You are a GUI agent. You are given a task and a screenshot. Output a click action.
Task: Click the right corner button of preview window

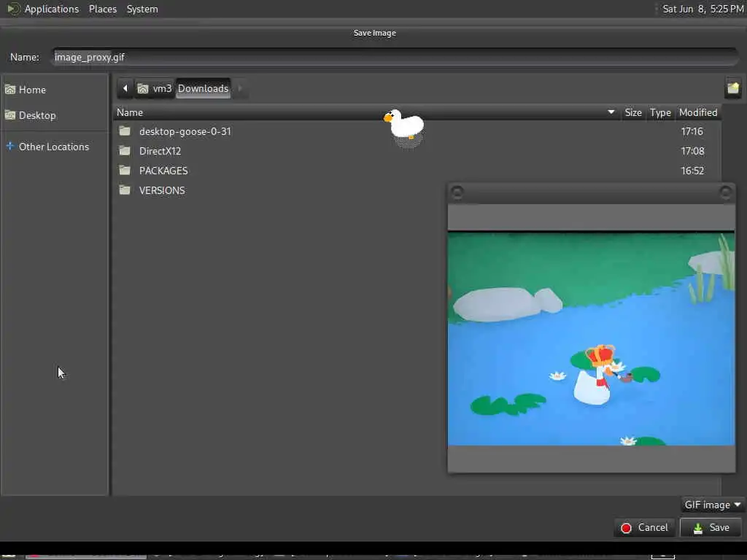(726, 192)
